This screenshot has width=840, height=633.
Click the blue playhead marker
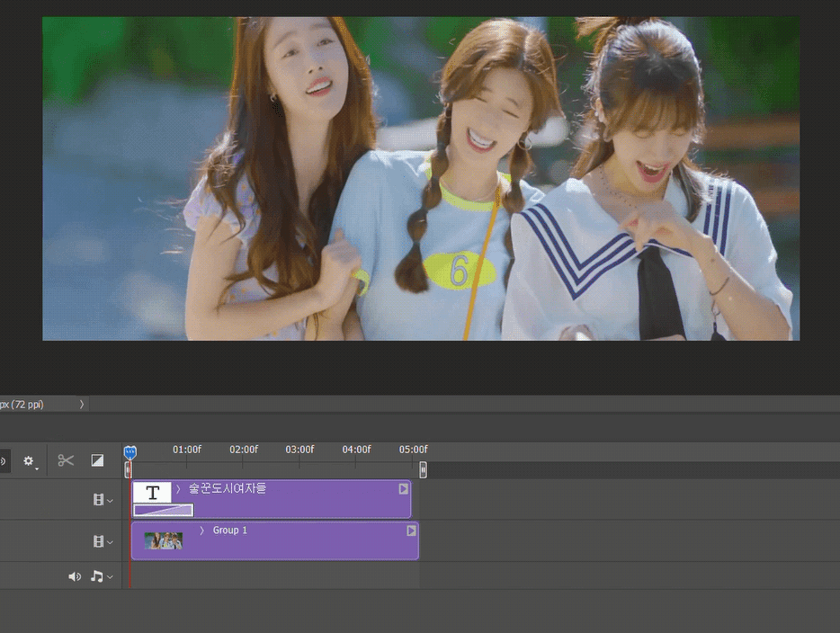coord(130,452)
